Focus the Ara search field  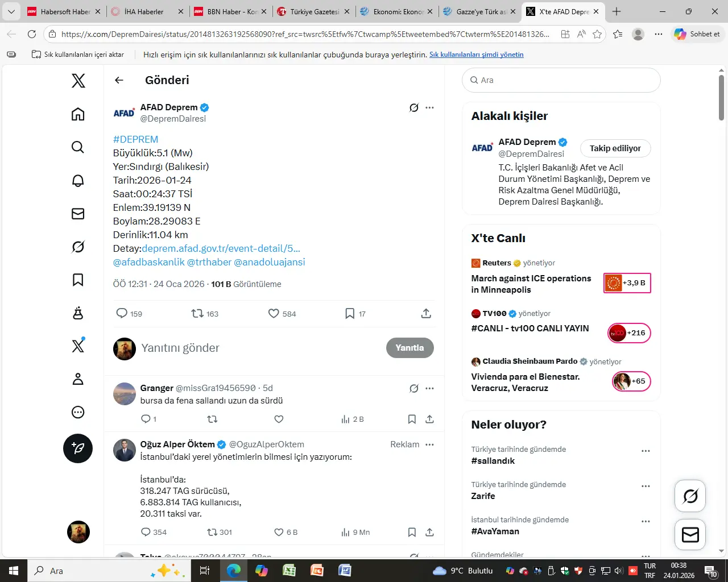coord(561,80)
